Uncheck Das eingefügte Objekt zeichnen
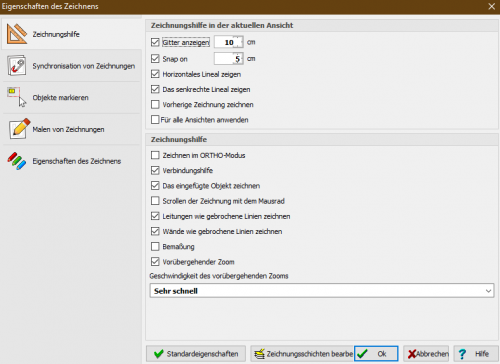 pos(155,186)
